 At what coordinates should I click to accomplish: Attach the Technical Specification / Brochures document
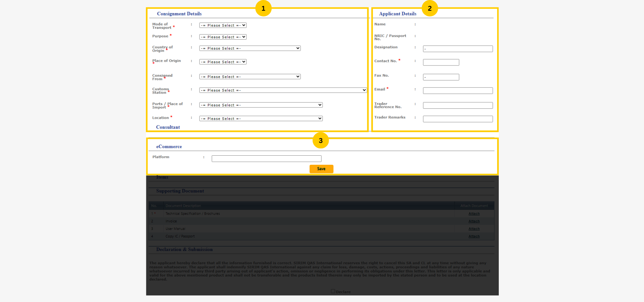pos(474,213)
